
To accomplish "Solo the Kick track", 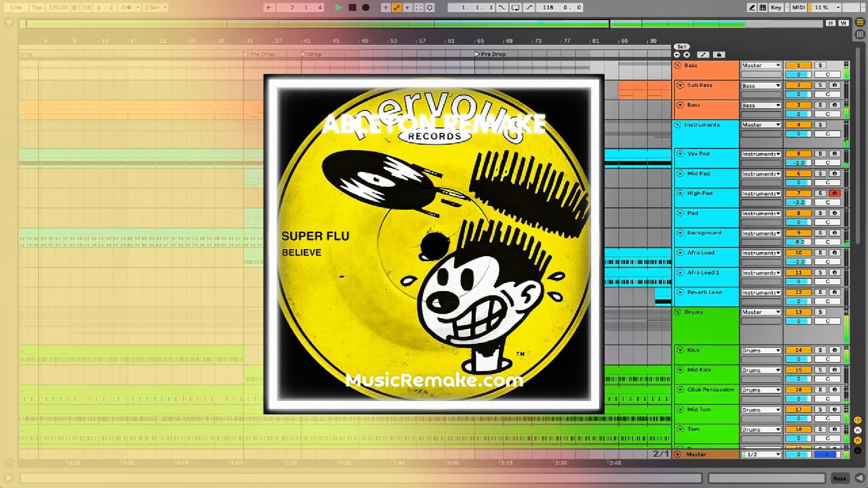I will pyautogui.click(x=820, y=350).
